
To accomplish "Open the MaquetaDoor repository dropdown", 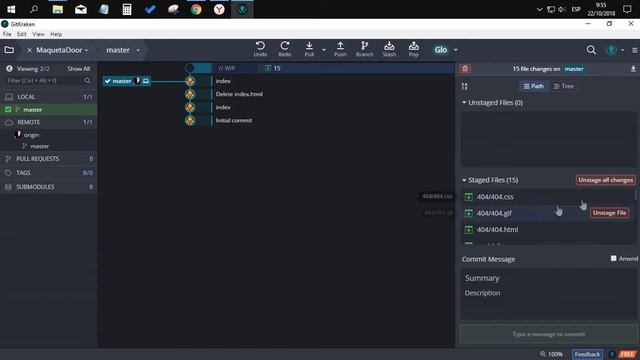I will (x=62, y=50).
